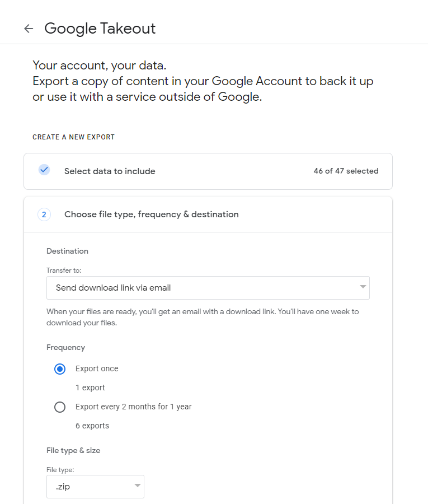Screen dimensions: 428x504
Task: Click the 6 exports caption
Action: tap(92, 426)
